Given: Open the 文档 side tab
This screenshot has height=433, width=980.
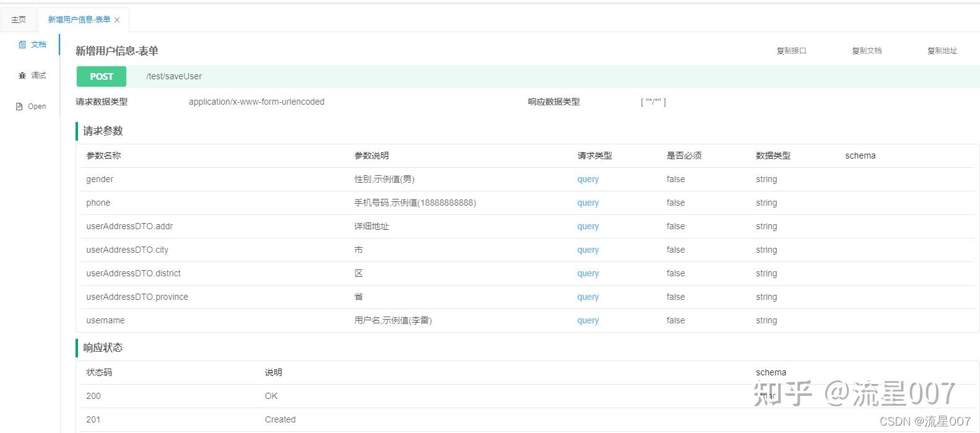Looking at the screenshot, I should point(32,45).
